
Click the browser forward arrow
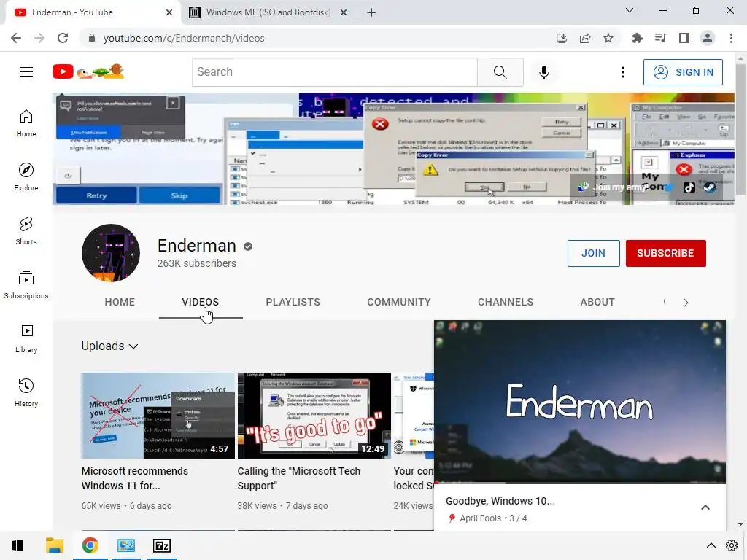pos(39,38)
